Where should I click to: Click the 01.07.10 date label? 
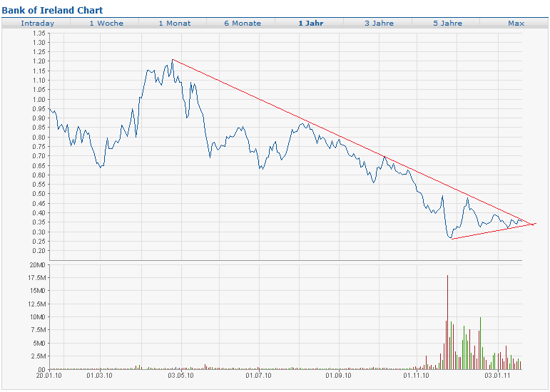click(258, 376)
